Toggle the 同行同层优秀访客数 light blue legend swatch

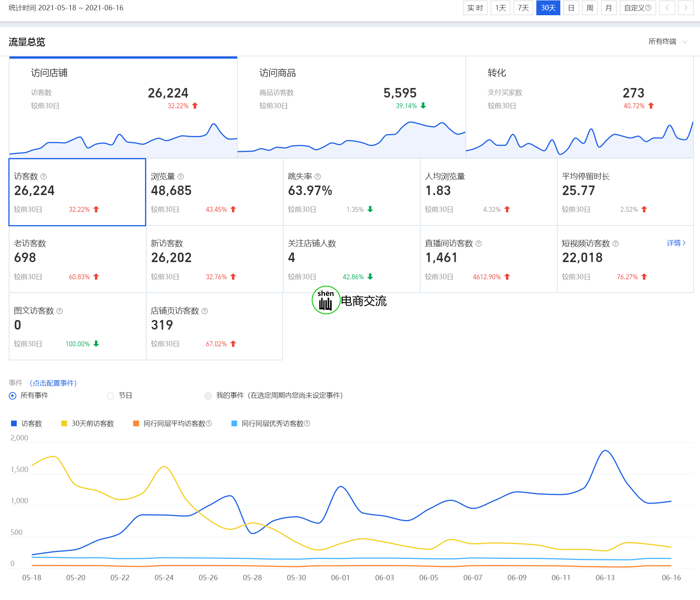(234, 423)
